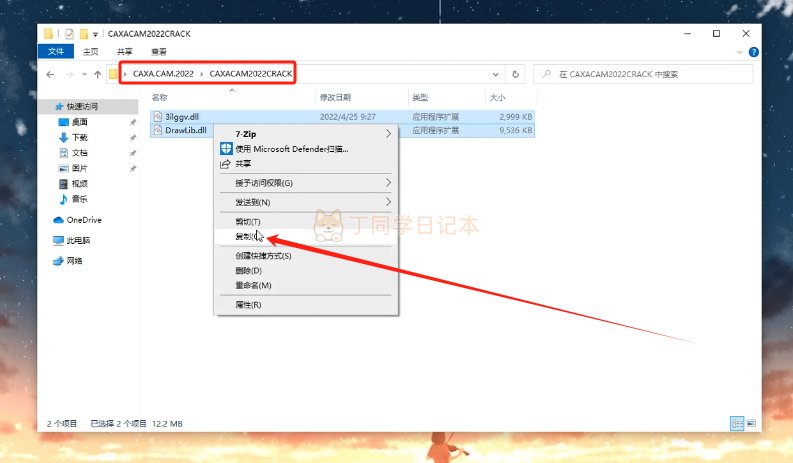
Task: Switch to the 共享 ribbon tab
Action: (124, 52)
